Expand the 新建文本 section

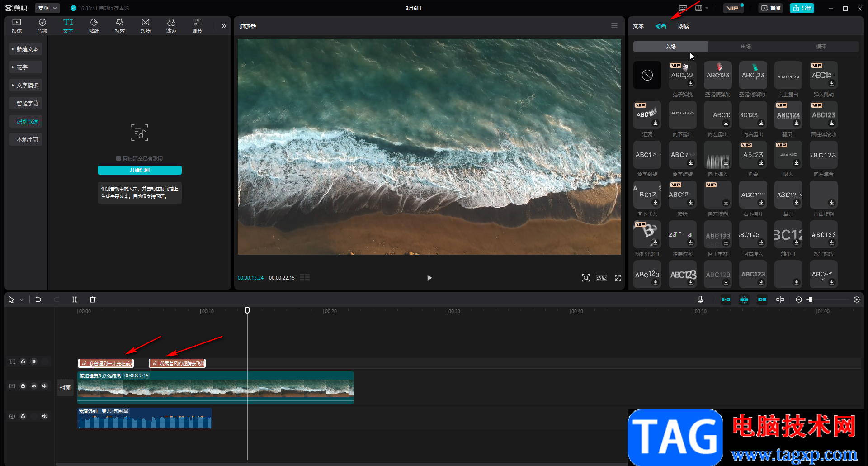click(x=26, y=49)
